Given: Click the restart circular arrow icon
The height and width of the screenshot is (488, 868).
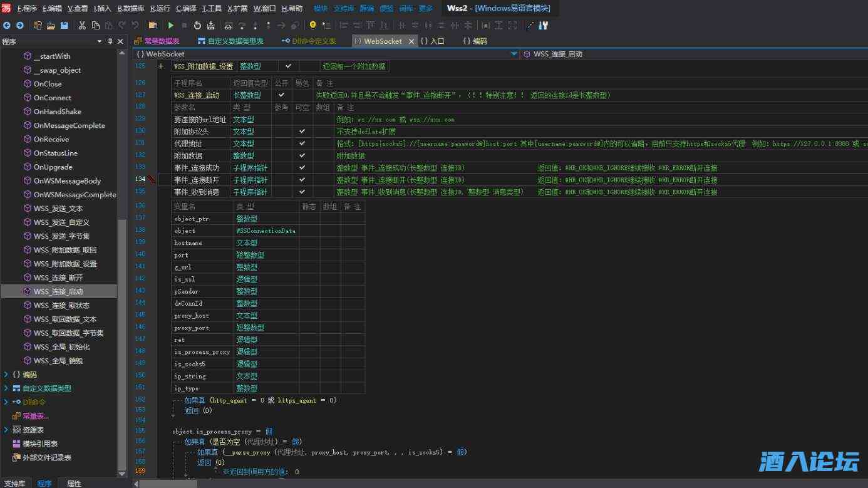Looking at the screenshot, I should [x=197, y=26].
